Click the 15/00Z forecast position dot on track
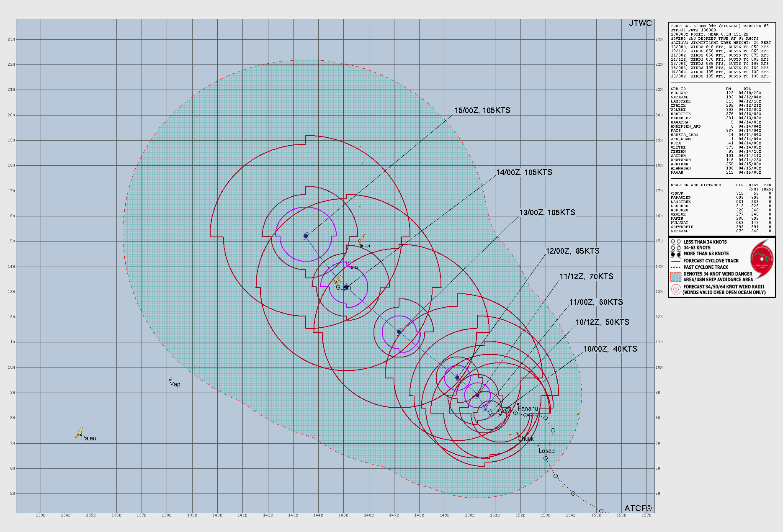Screen dimensions: 783x532 pyautogui.click(x=306, y=236)
